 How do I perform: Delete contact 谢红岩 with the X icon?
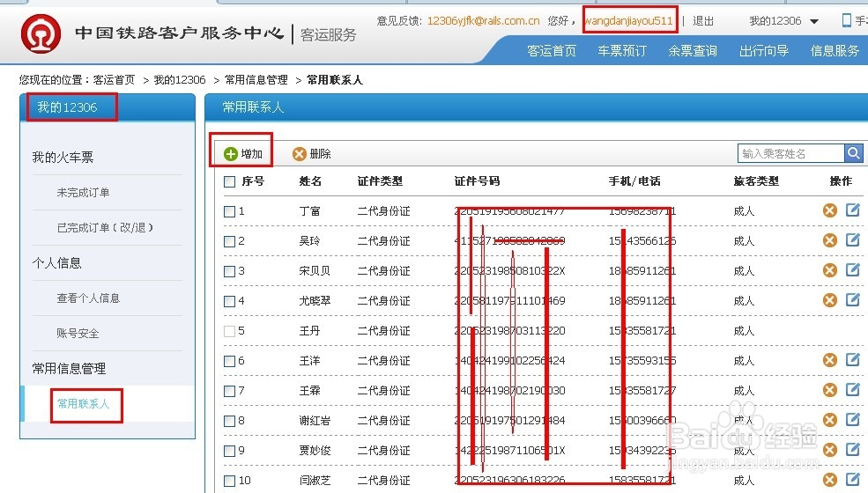pos(830,420)
